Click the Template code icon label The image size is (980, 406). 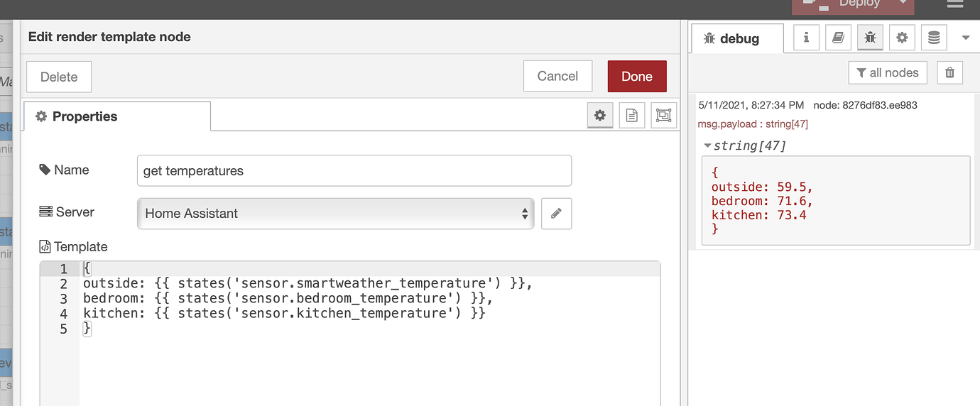click(45, 247)
